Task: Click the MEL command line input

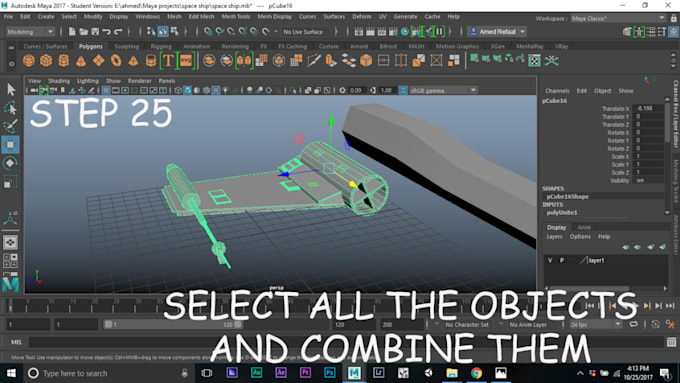Action: coord(347,342)
